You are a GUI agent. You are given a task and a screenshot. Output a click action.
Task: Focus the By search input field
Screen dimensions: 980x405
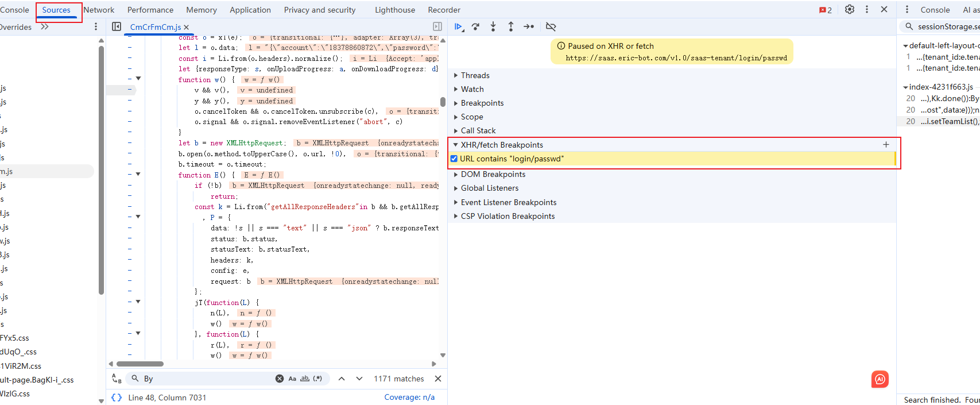point(207,379)
